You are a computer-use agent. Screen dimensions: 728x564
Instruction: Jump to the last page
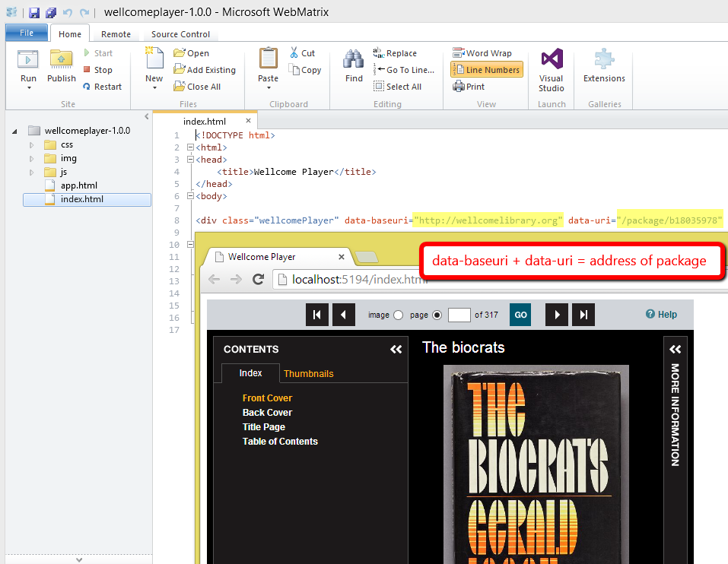coord(583,315)
